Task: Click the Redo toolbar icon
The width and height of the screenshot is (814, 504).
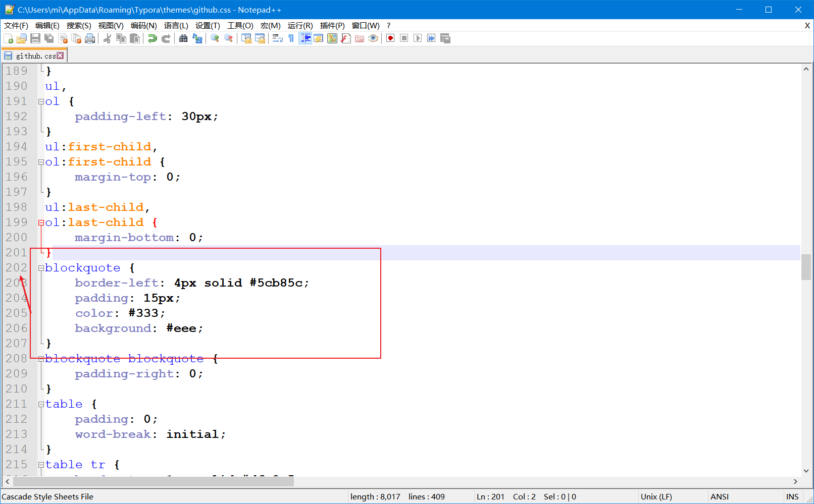Action: point(166,38)
